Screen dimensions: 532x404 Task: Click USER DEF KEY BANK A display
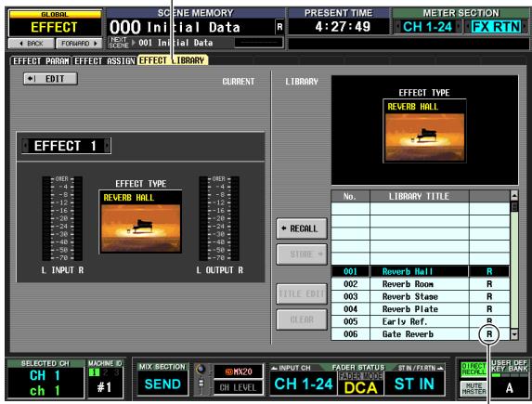[510, 388]
